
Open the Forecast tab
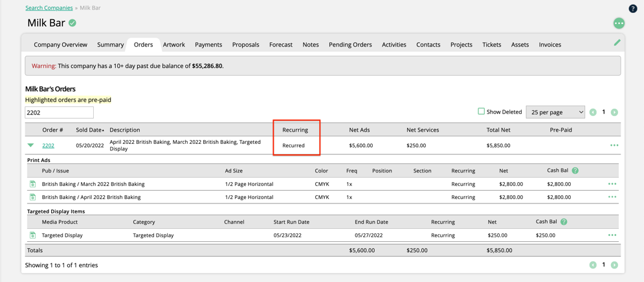pos(281,44)
